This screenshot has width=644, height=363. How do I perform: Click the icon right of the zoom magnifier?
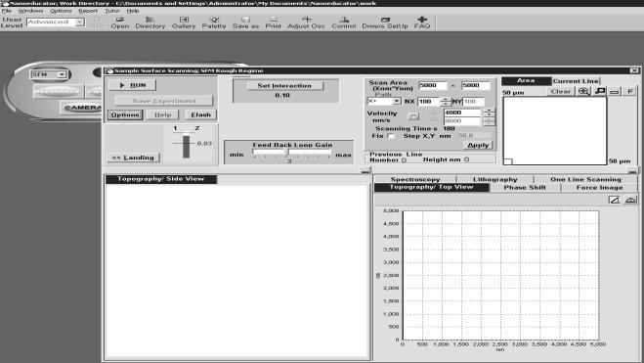pyautogui.click(x=600, y=91)
